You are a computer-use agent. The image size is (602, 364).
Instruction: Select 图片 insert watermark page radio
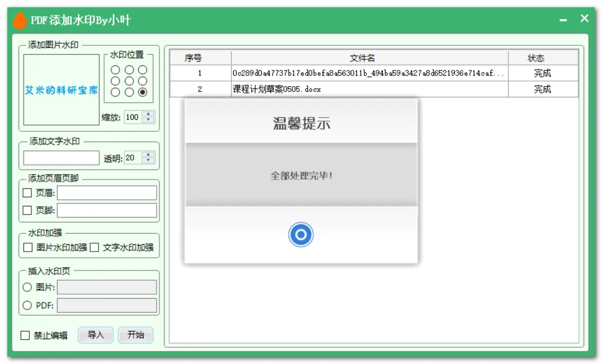(27, 287)
